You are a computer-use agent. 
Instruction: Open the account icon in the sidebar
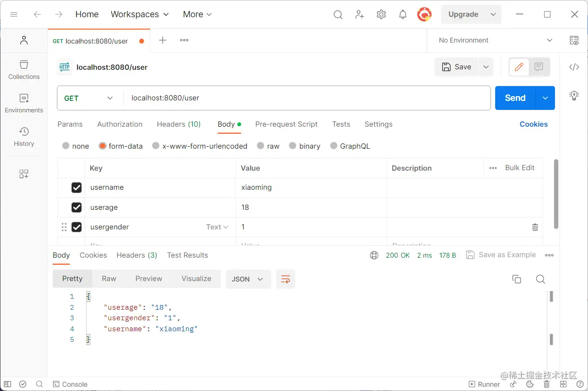pos(24,40)
